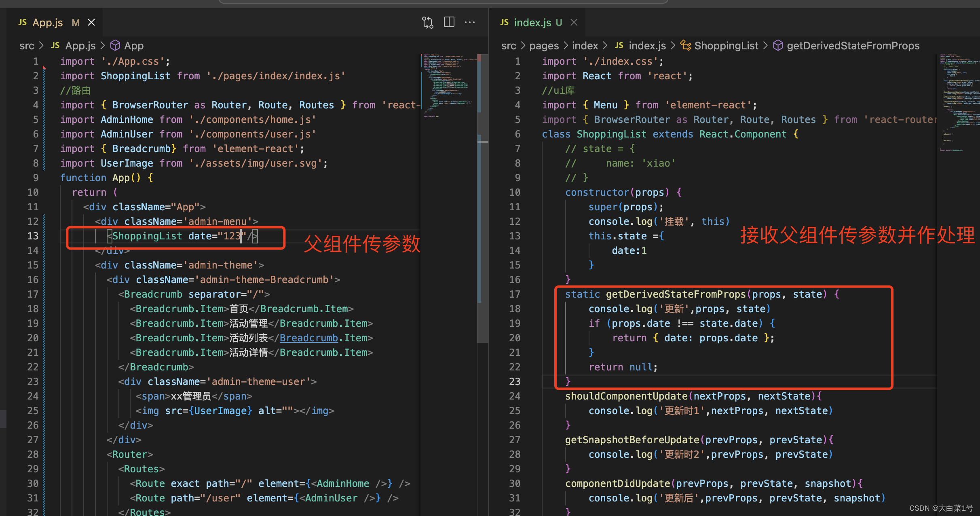
Task: Open the source control changes icon
Action: (x=427, y=22)
